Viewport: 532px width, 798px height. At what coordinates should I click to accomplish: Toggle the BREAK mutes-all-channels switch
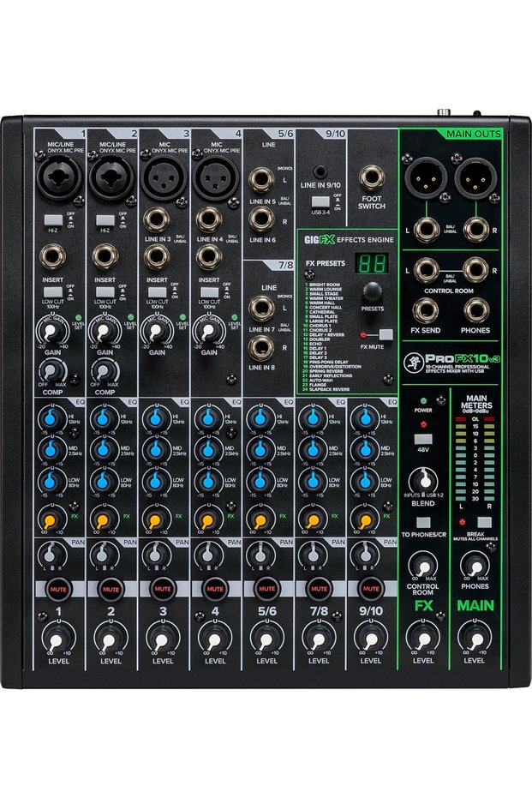pos(484,522)
